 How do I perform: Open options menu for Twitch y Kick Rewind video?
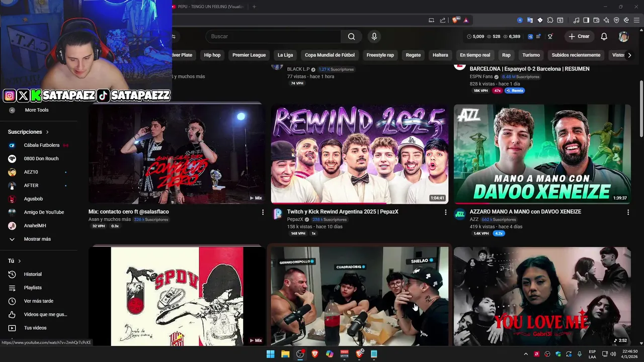(445, 212)
